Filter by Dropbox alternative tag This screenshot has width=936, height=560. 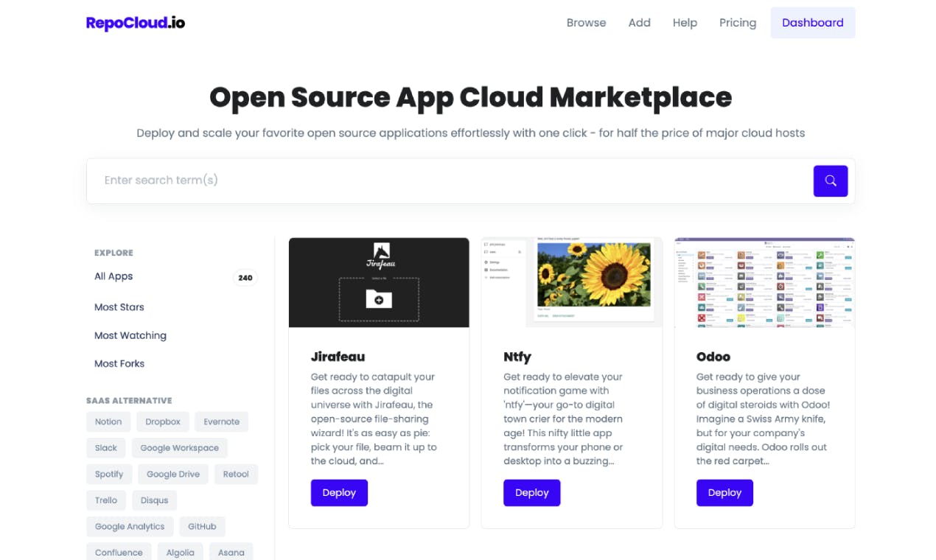point(163,421)
